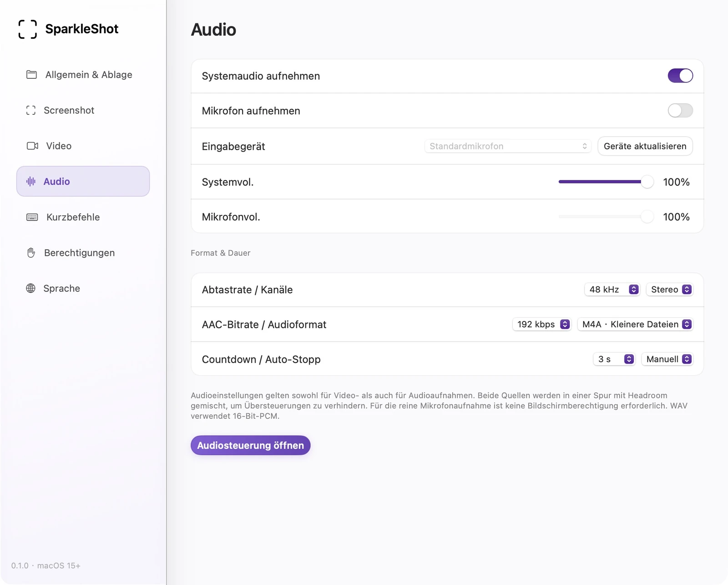
Task: Click the Eingabegerät label
Action: coord(233,147)
